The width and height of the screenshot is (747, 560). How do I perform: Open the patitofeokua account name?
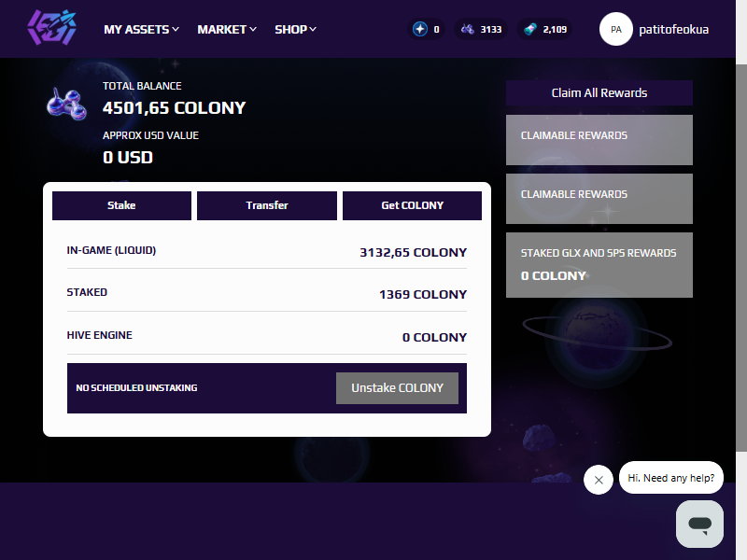673,30
